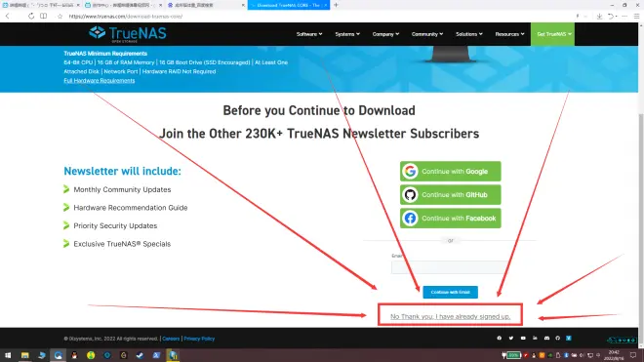Screen dimensions: 644x362
Task: Open the Discord icon in footer
Action: [x=546, y=339]
